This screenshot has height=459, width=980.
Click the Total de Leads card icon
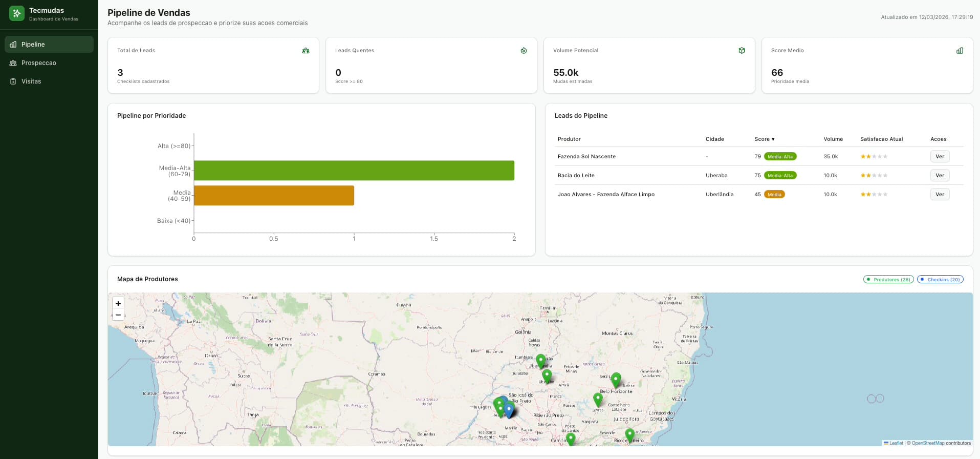pyautogui.click(x=306, y=51)
